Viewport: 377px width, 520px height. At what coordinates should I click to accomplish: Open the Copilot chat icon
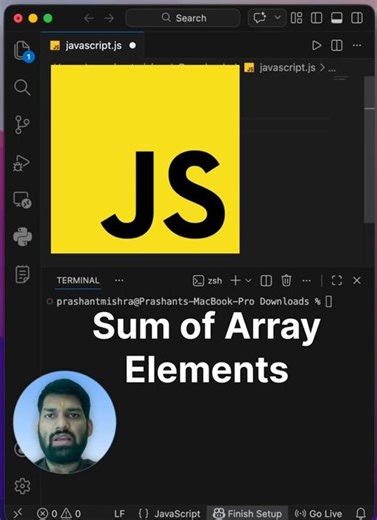pos(260,17)
